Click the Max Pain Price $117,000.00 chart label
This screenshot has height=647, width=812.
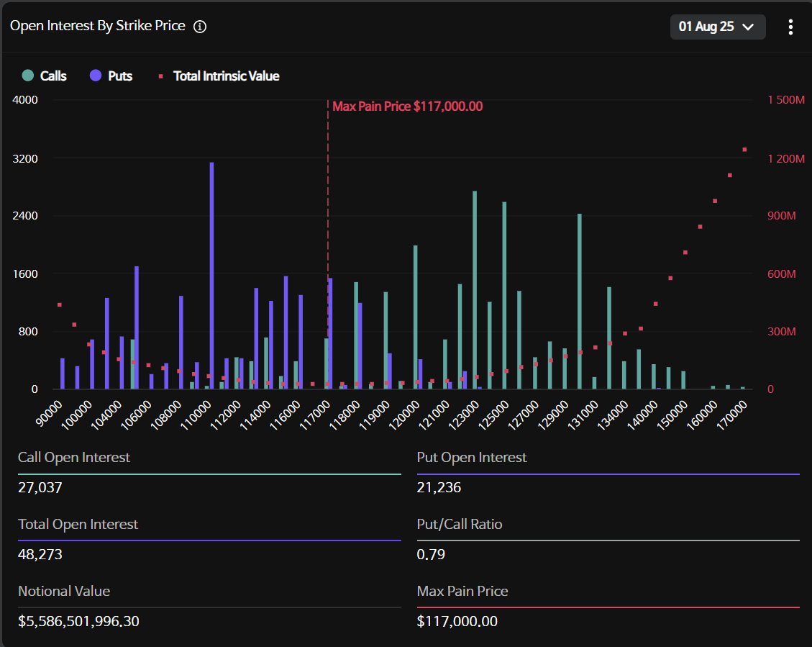(407, 107)
